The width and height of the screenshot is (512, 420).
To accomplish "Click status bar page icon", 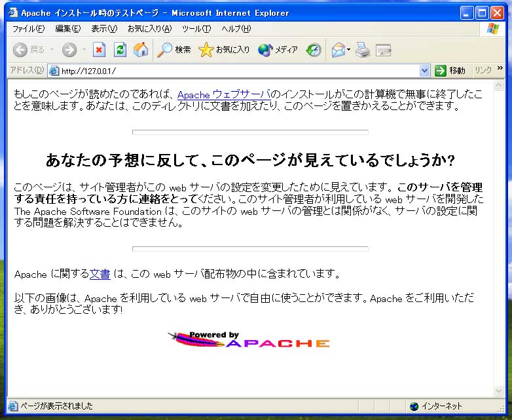I will click(13, 406).
